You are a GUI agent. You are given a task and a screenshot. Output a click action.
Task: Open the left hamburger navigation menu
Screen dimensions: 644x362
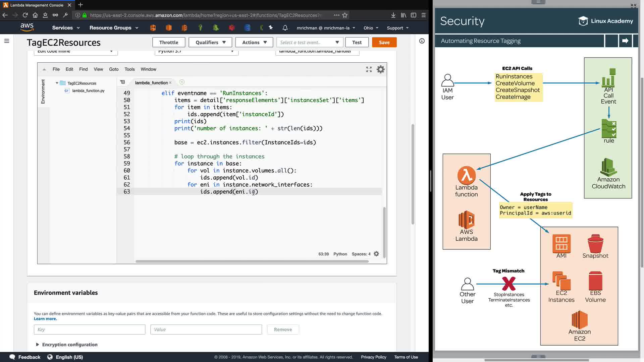7,41
